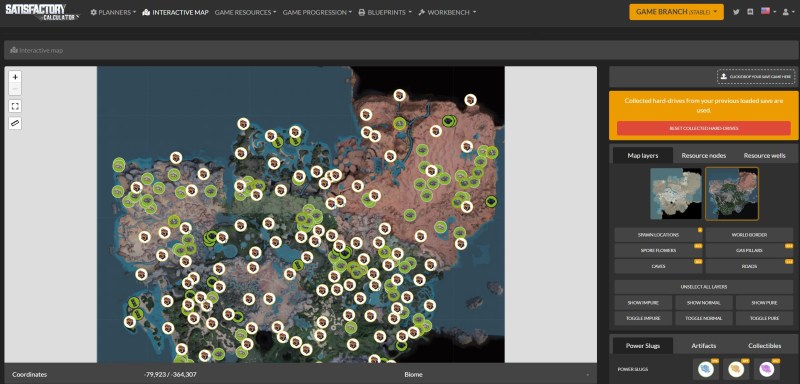Switch to the Map layers tab
The height and width of the screenshot is (384, 800).
click(x=642, y=156)
